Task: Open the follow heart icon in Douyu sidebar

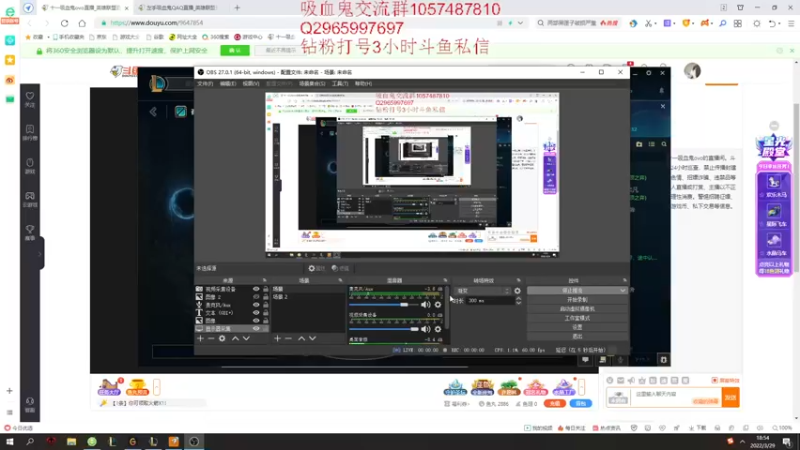Action: [x=30, y=98]
